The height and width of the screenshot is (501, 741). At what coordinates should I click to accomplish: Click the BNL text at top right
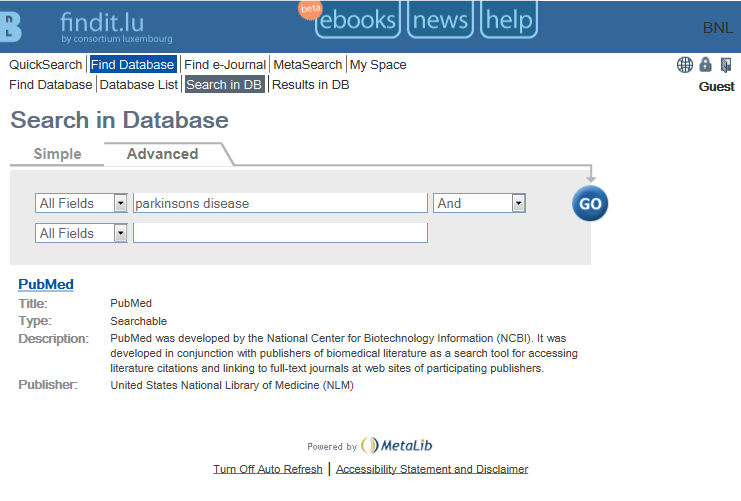click(718, 28)
